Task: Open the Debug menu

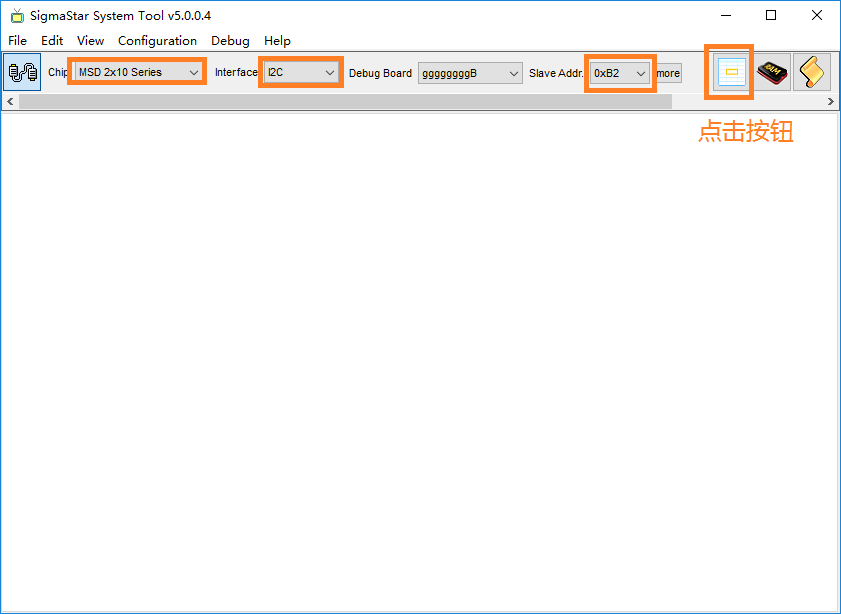Action: [x=230, y=41]
